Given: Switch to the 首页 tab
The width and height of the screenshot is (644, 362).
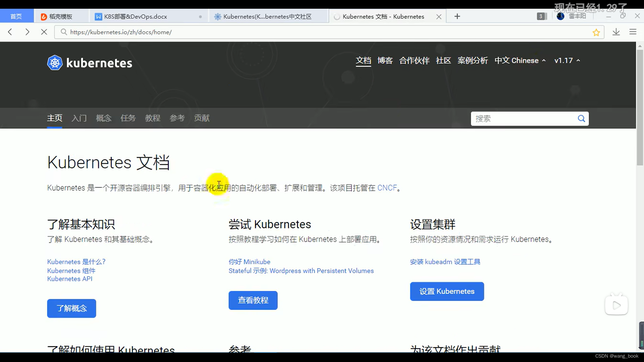Looking at the screenshot, I should [16, 16].
